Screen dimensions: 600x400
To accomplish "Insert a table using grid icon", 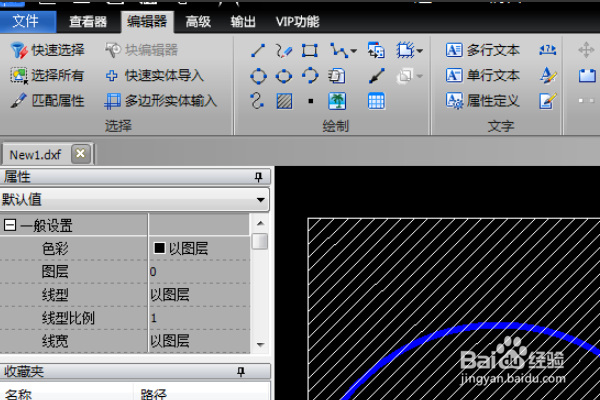I will click(376, 101).
